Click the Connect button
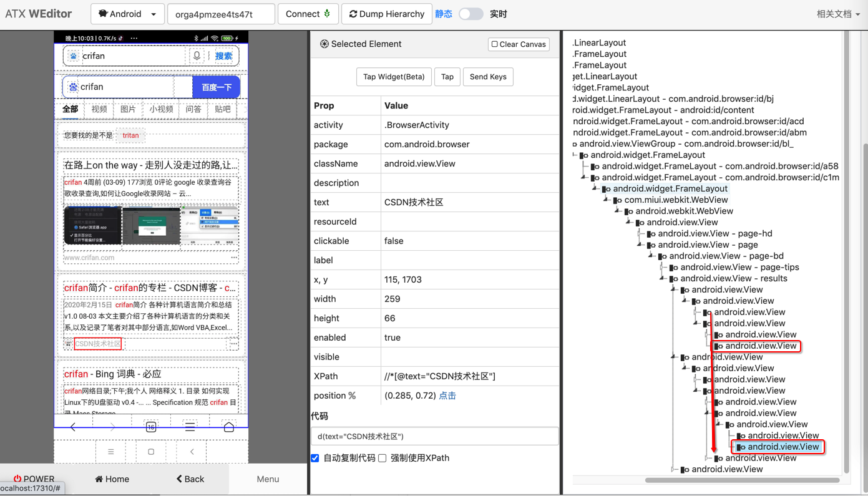The image size is (868, 496). tap(308, 14)
